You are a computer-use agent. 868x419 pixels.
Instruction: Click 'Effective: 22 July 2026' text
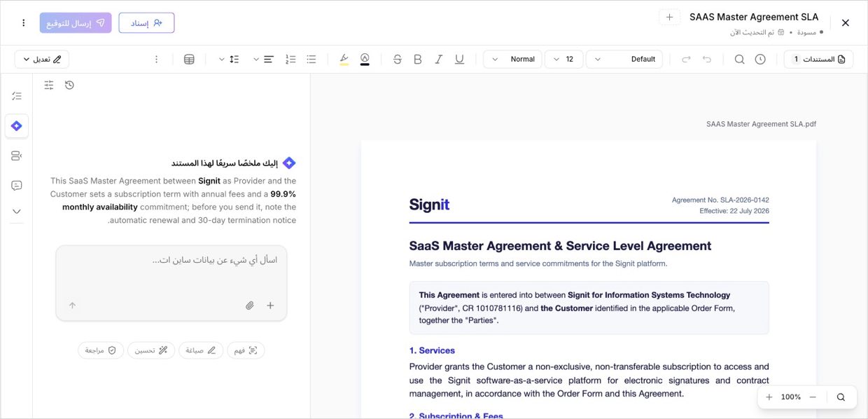click(734, 211)
